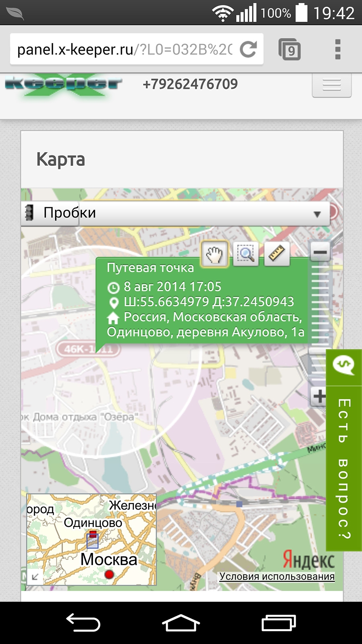362x644 pixels.
Task: Open the browser tabs switcher showing 9
Action: click(x=290, y=50)
